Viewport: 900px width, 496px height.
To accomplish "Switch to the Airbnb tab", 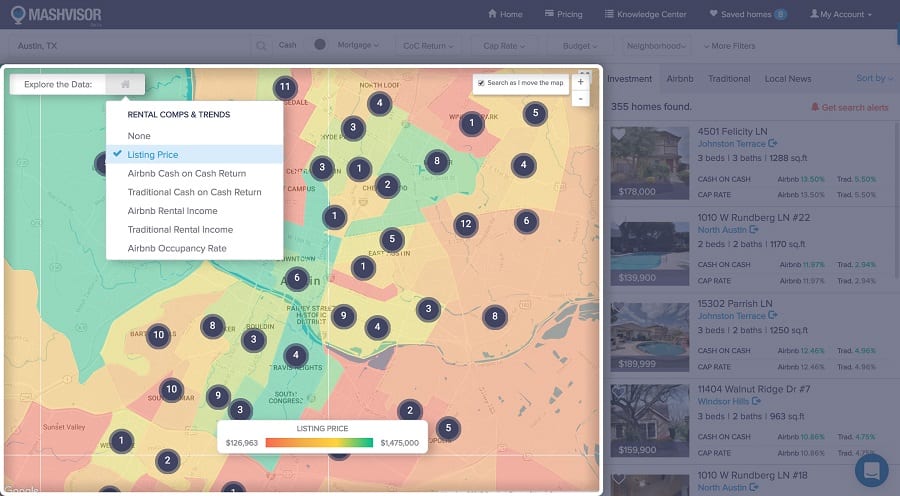I will tap(680, 78).
